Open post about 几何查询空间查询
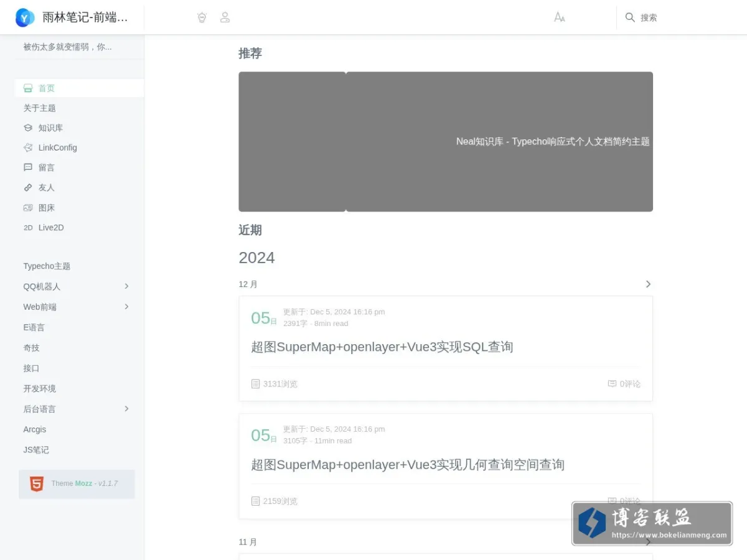Viewport: 747px width, 560px height. [408, 465]
